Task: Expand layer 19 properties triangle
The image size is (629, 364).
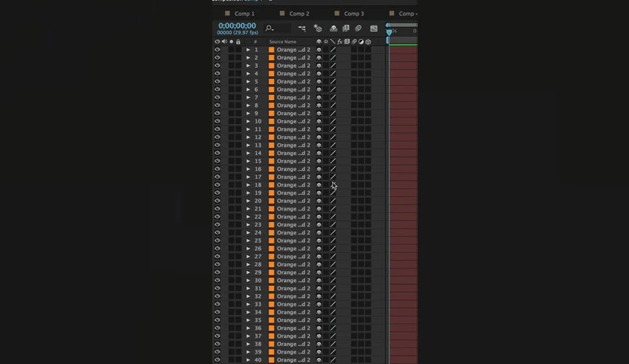Action: [248, 193]
